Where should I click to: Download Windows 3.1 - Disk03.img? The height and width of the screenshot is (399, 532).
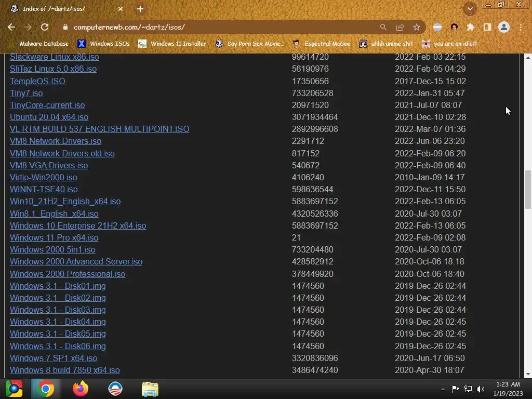point(58,310)
